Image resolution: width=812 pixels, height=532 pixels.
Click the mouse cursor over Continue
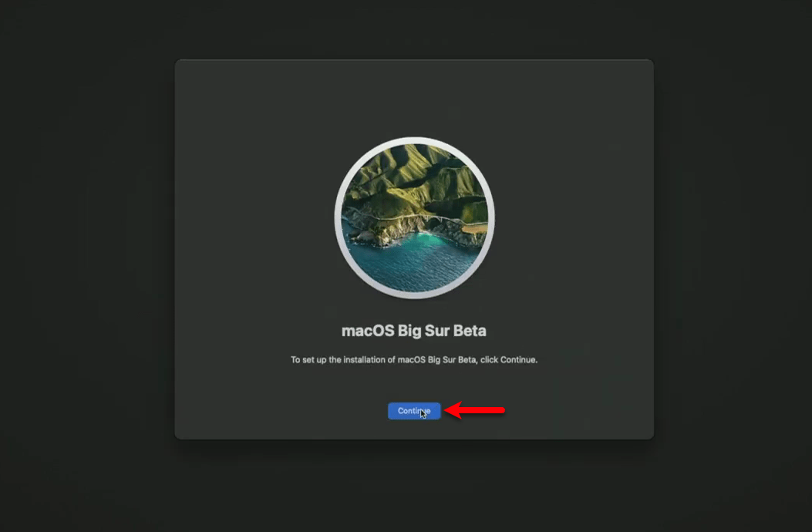[423, 413]
